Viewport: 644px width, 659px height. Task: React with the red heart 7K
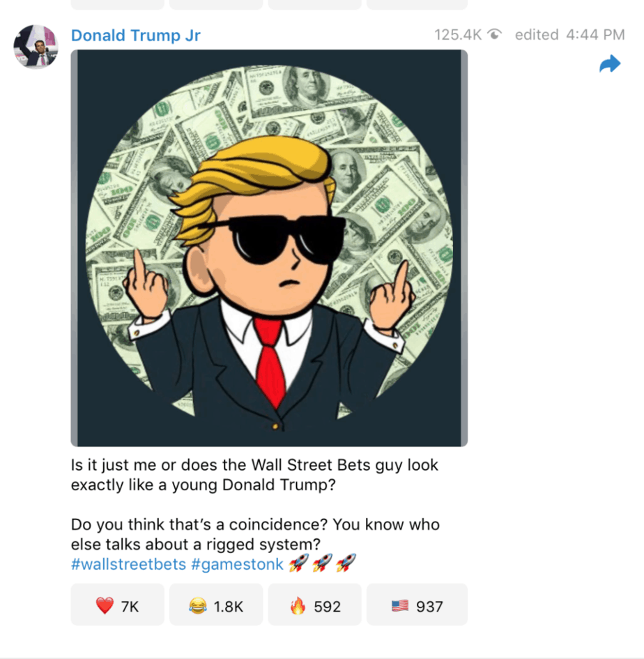pos(117,605)
